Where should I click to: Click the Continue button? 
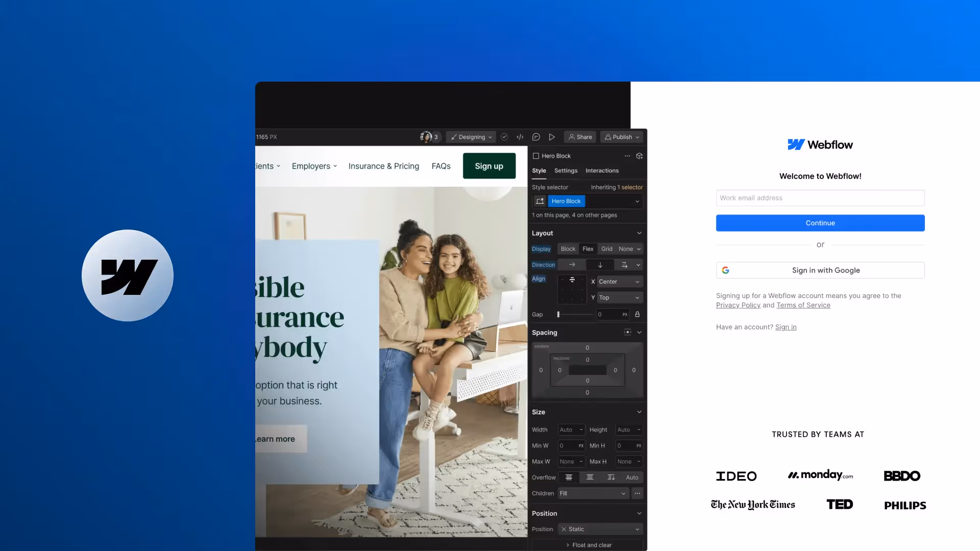(820, 223)
